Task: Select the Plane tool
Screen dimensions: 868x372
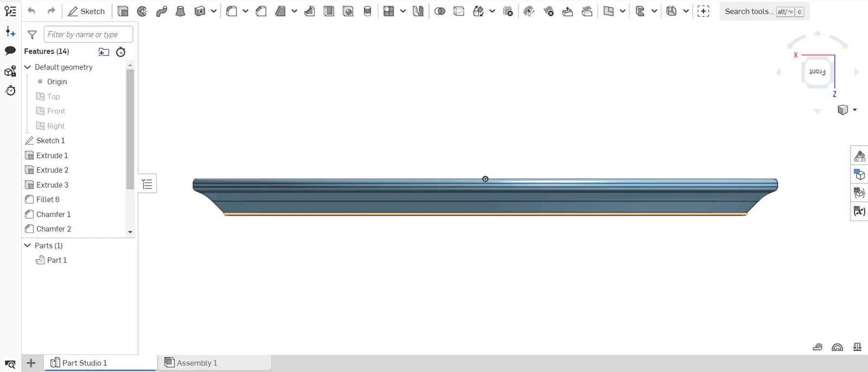Action: coord(609,11)
